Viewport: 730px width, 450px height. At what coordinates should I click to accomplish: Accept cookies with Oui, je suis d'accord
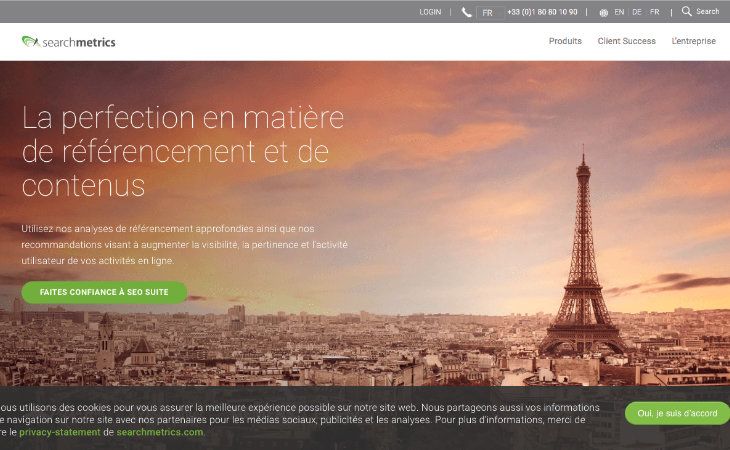point(677,413)
